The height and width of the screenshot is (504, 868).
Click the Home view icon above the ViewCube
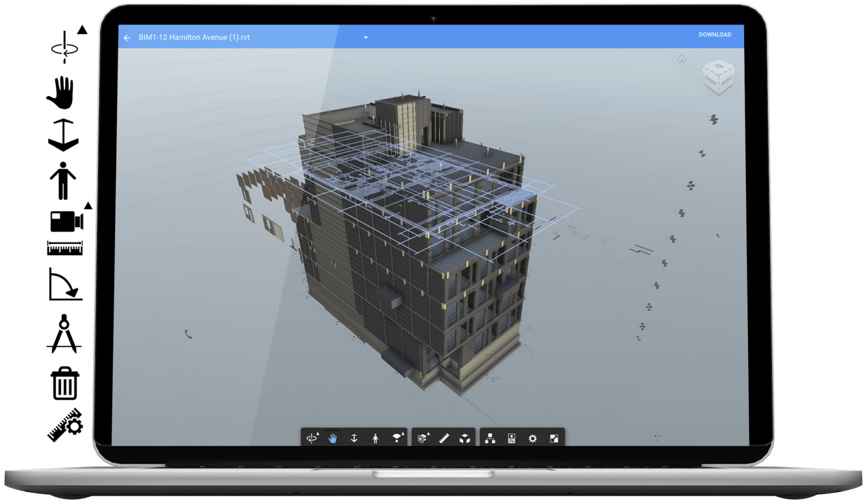click(682, 59)
